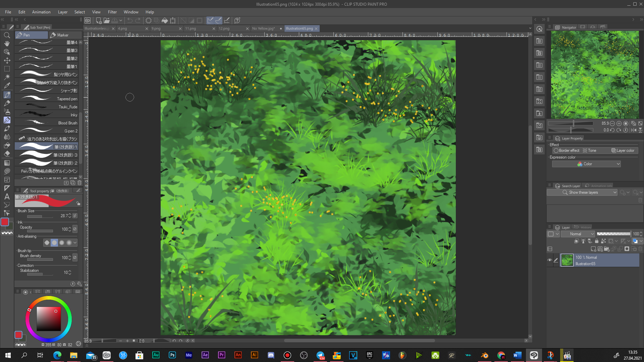Toggle the Layer color effect

[623, 150]
